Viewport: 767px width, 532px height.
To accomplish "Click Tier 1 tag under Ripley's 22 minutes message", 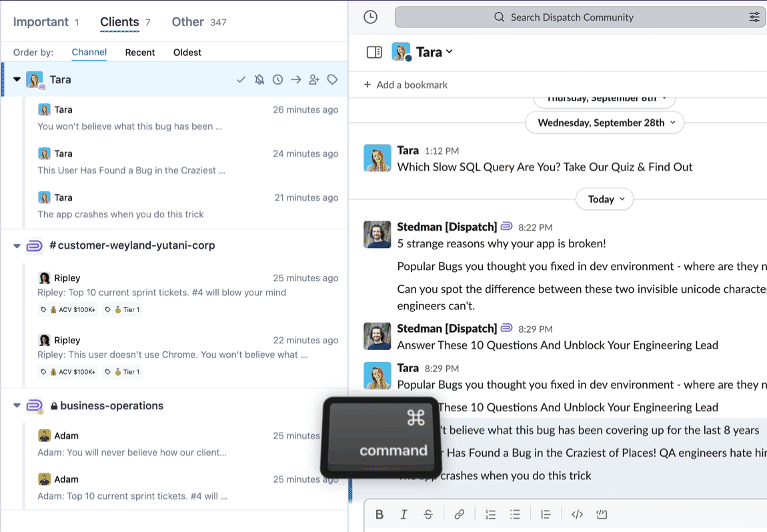I will click(122, 372).
